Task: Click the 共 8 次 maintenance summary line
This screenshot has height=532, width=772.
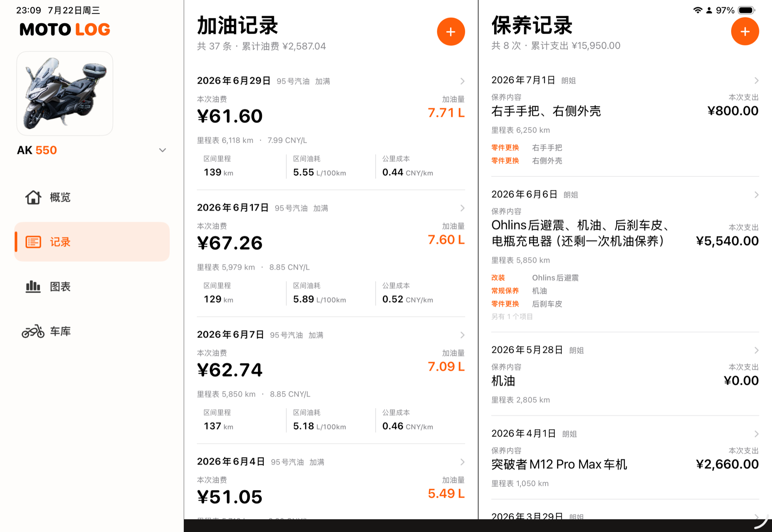Action: tap(556, 46)
